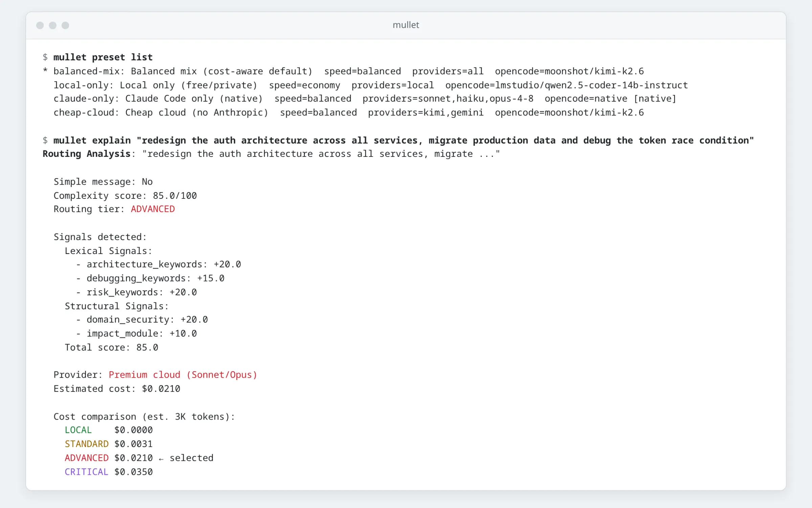Click 'opencode=lmstudio/qwen2.5-coder-14b-instruct' text

tap(566, 85)
